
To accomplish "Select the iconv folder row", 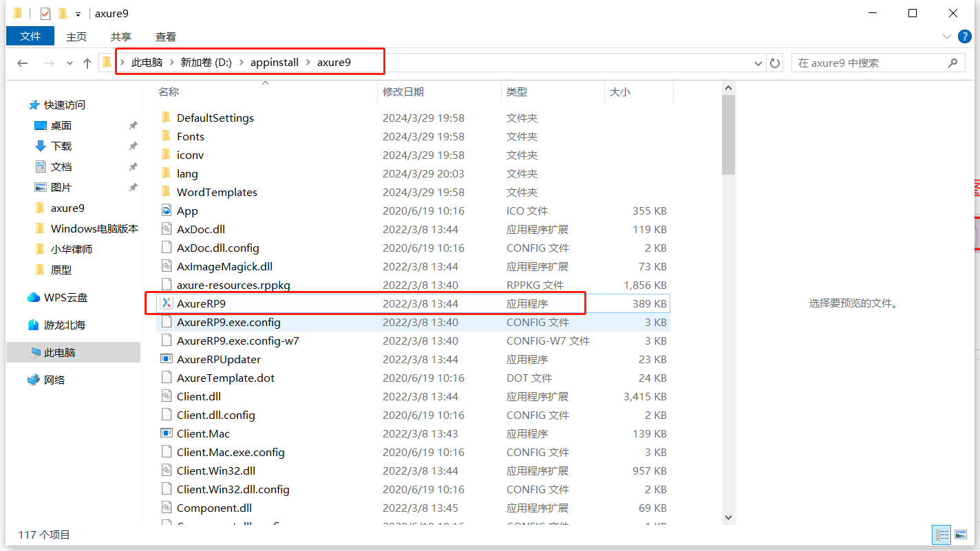I will click(x=413, y=155).
